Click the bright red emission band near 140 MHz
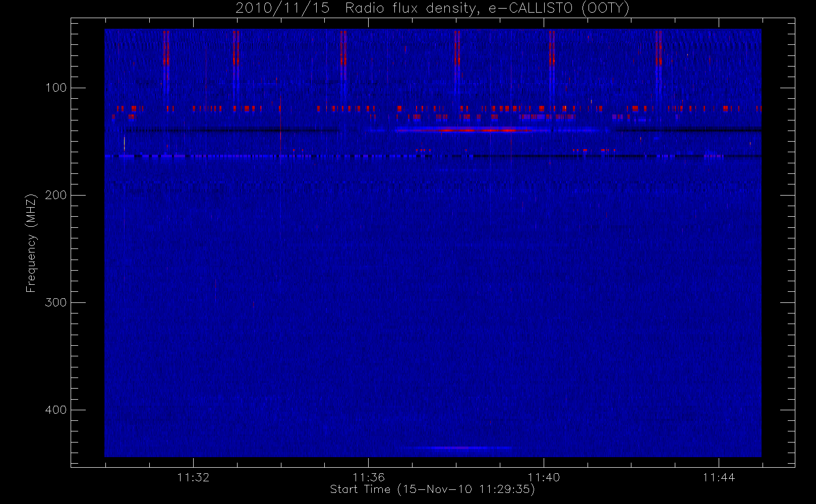Screen dimensions: 816x504 click(x=472, y=130)
